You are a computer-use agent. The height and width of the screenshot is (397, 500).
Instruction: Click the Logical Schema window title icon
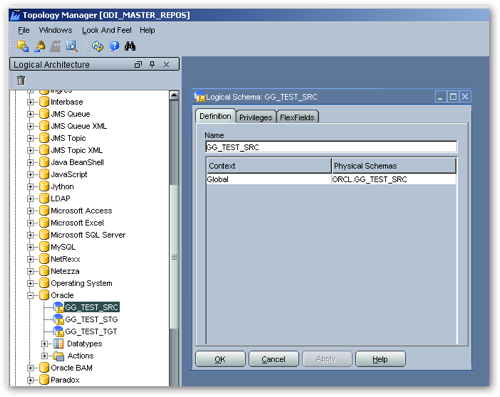(199, 96)
